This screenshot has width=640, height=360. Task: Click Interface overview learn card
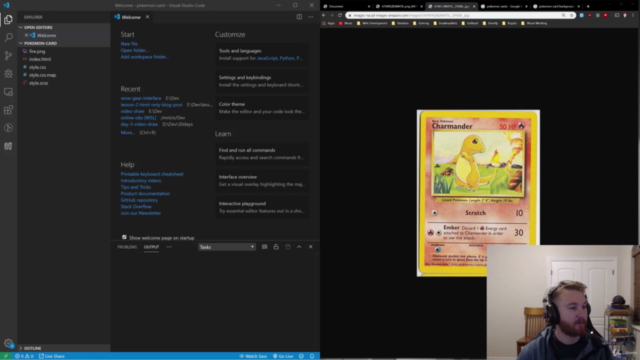point(262,180)
